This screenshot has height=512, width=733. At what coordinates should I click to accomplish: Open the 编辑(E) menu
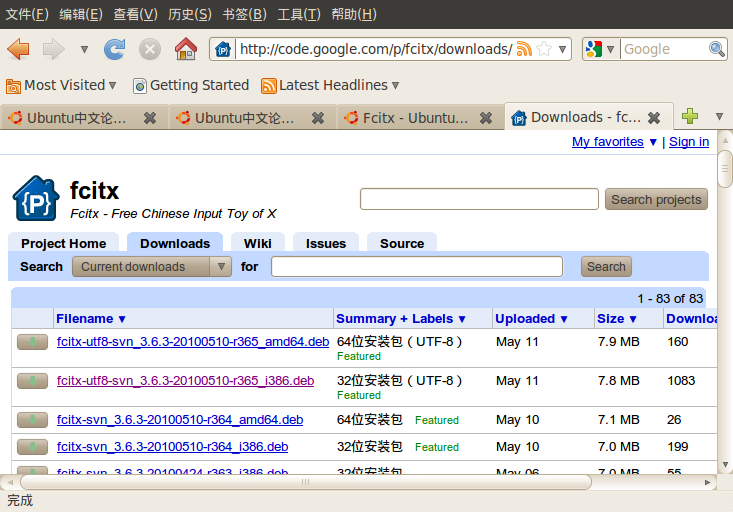pyautogui.click(x=81, y=14)
